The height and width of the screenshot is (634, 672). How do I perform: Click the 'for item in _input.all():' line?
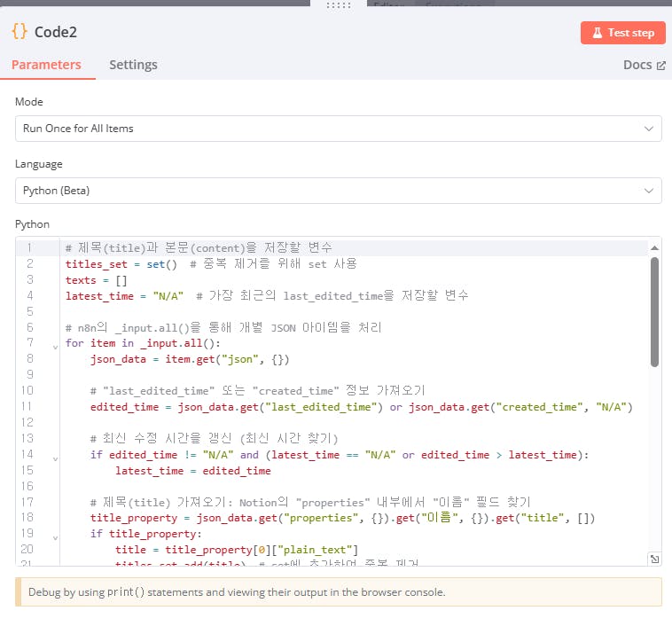[143, 343]
